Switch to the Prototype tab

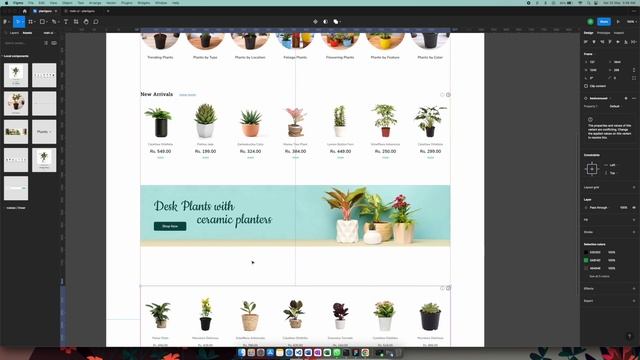pyautogui.click(x=603, y=33)
